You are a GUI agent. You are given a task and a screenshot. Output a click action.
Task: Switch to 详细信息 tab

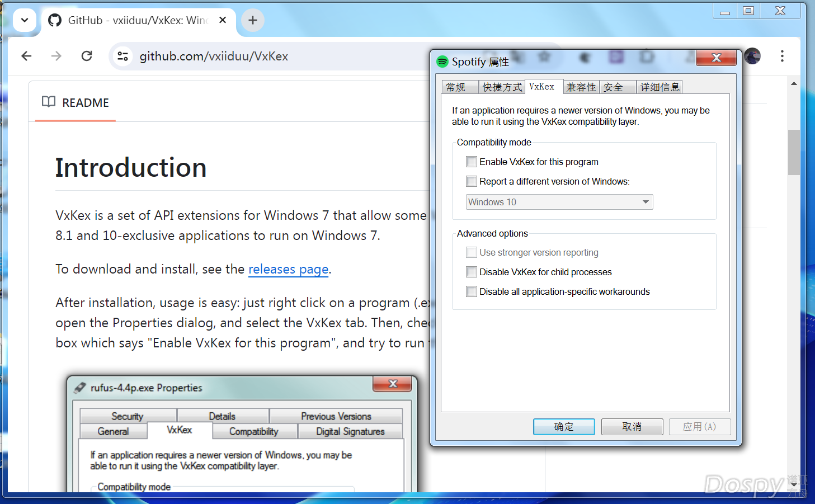659,87
